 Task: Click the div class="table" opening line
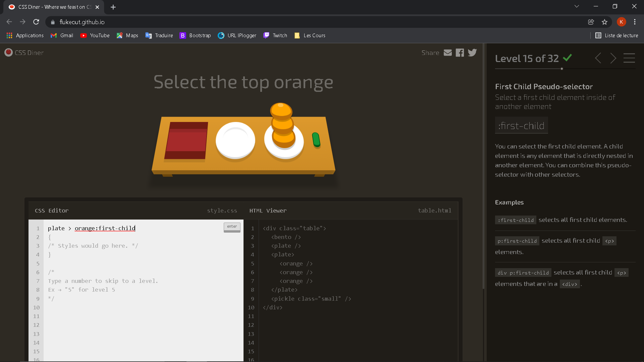tap(294, 228)
